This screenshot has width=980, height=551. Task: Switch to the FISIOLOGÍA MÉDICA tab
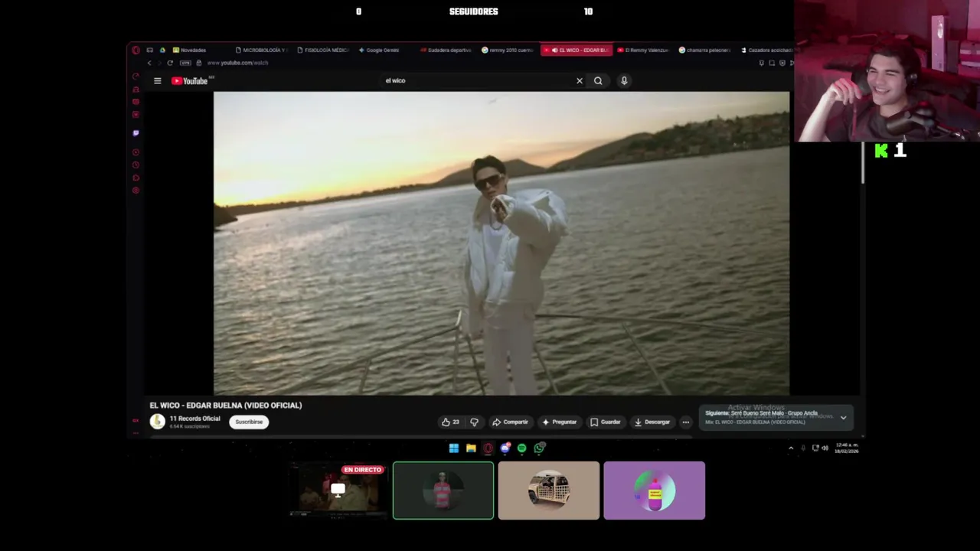tap(322, 50)
